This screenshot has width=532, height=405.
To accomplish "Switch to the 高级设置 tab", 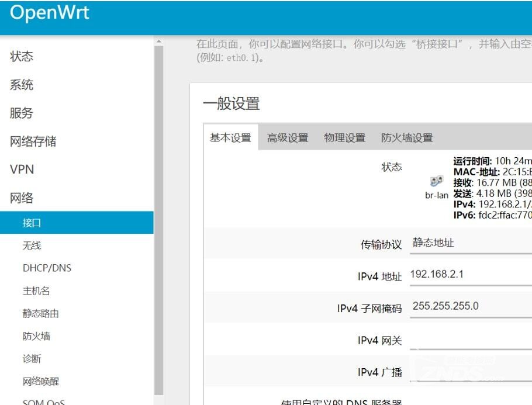I will pos(288,138).
